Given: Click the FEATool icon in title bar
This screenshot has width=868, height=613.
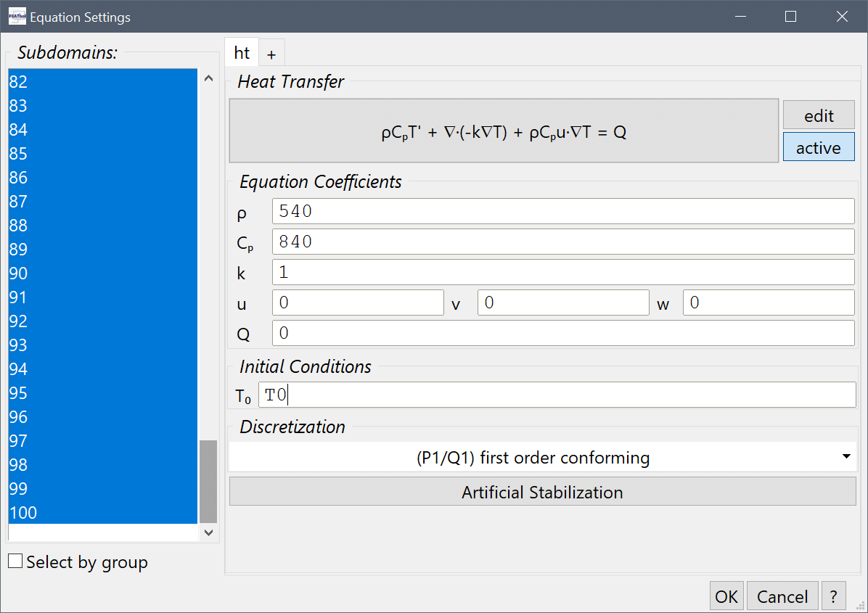Looking at the screenshot, I should pos(17,17).
